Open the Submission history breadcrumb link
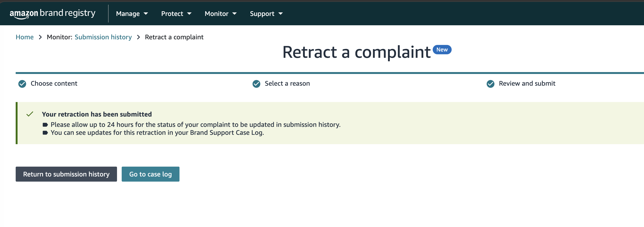644x227 pixels. [103, 37]
